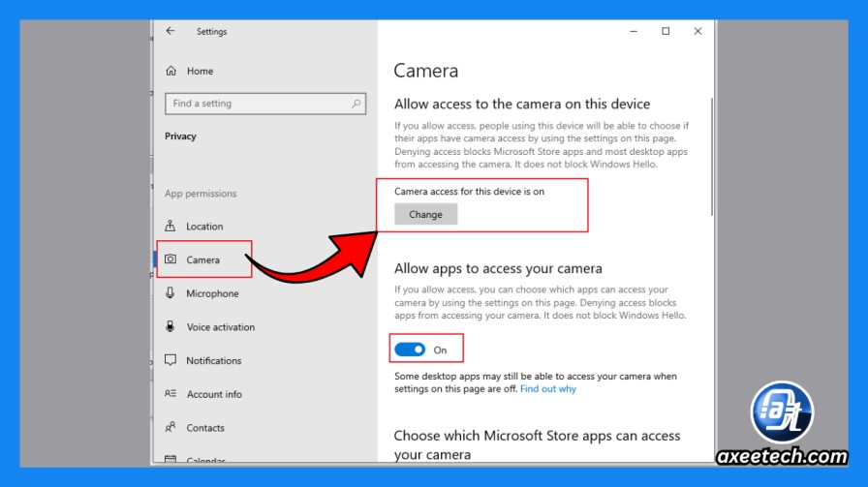Open Contacts permissions

click(205, 428)
